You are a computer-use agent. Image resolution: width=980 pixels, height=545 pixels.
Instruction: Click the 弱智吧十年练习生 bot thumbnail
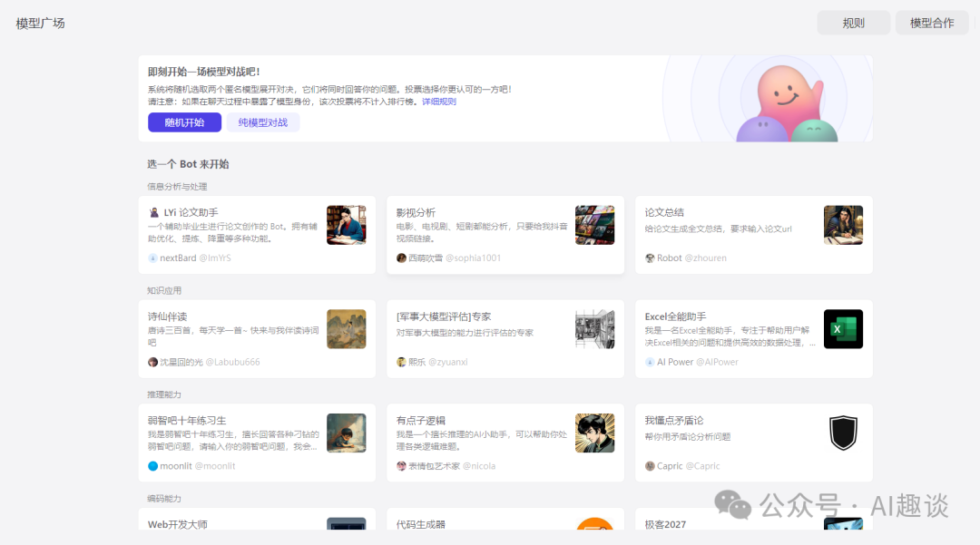click(x=346, y=433)
